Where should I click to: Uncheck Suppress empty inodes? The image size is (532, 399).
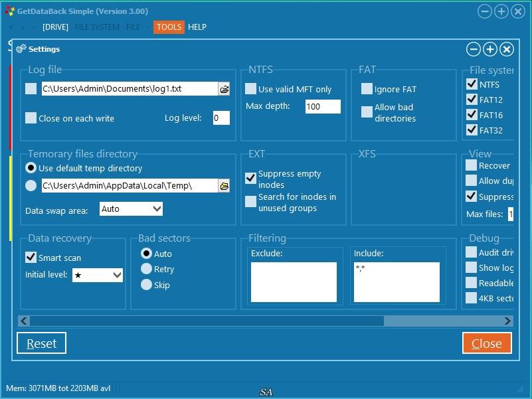pos(251,178)
